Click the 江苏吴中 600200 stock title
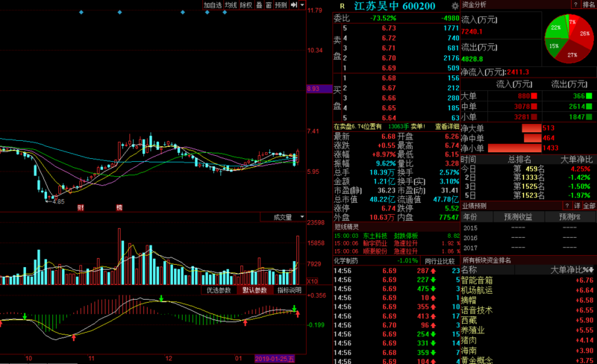 click(395, 6)
